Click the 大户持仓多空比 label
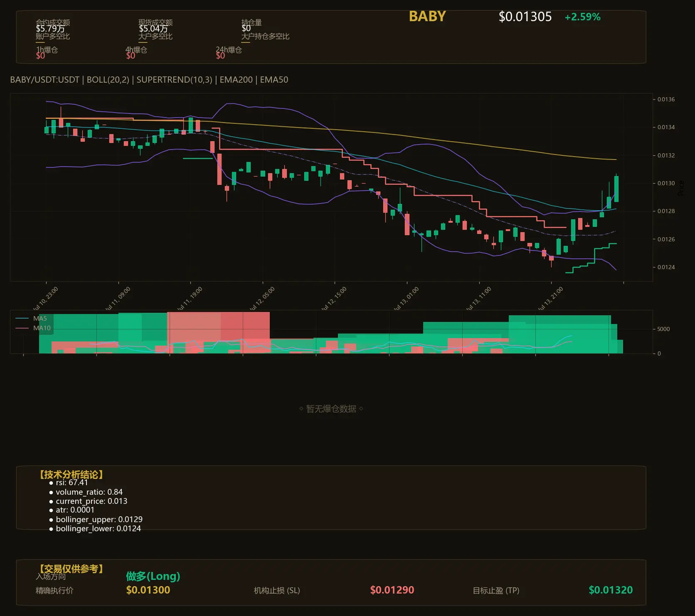 [265, 36]
